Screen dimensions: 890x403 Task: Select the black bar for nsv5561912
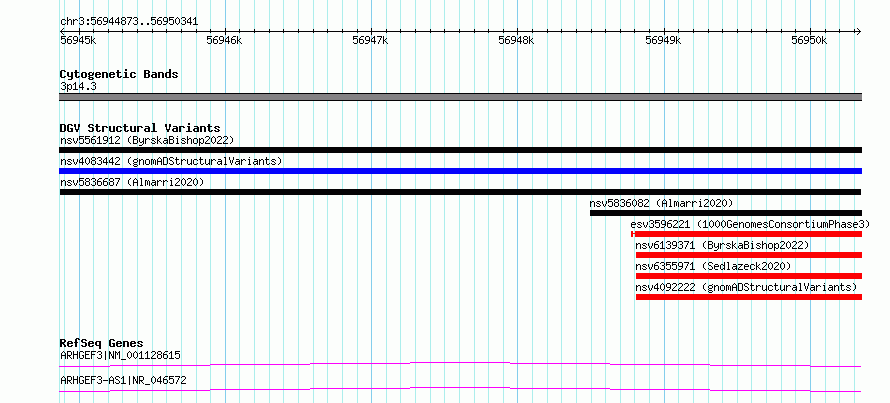pyautogui.click(x=460, y=150)
